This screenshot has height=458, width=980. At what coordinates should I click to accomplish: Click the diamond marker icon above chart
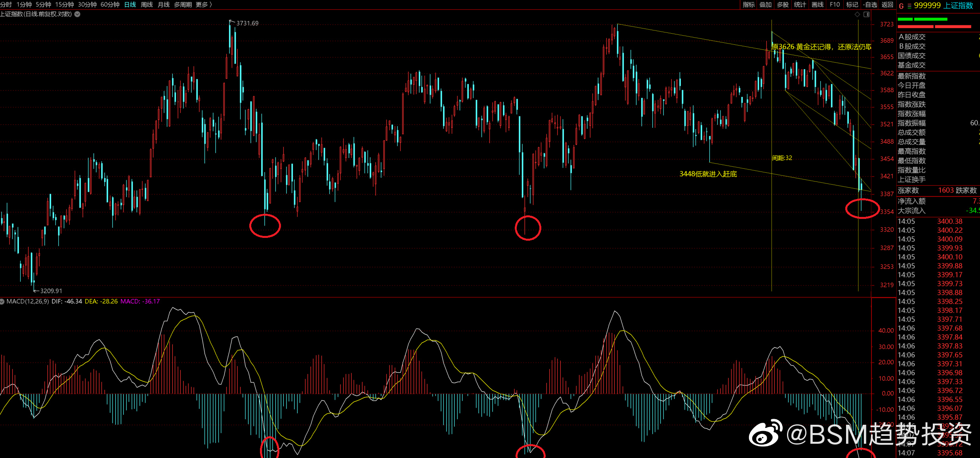coord(857,14)
